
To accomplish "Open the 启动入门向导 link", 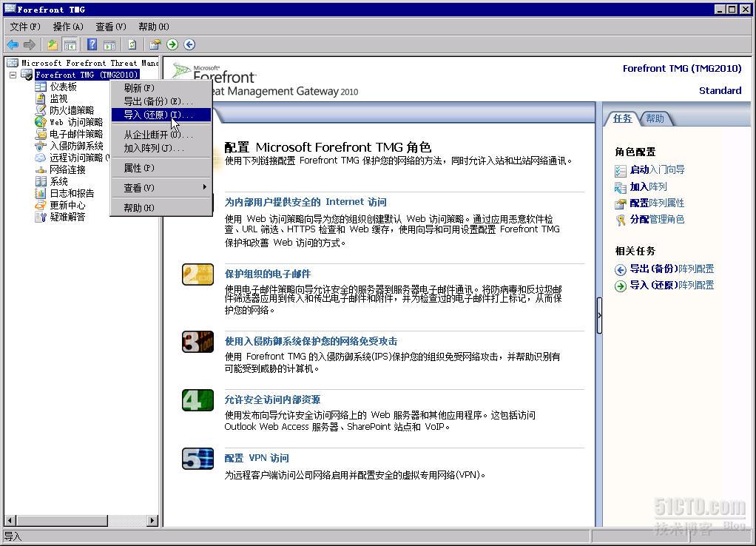I will coord(657,169).
